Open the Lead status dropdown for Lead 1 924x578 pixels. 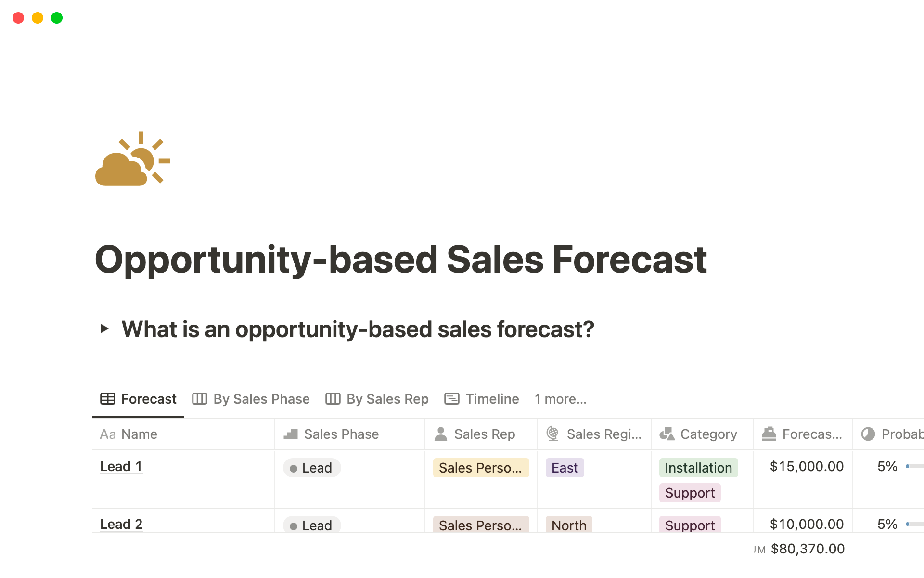click(x=312, y=468)
